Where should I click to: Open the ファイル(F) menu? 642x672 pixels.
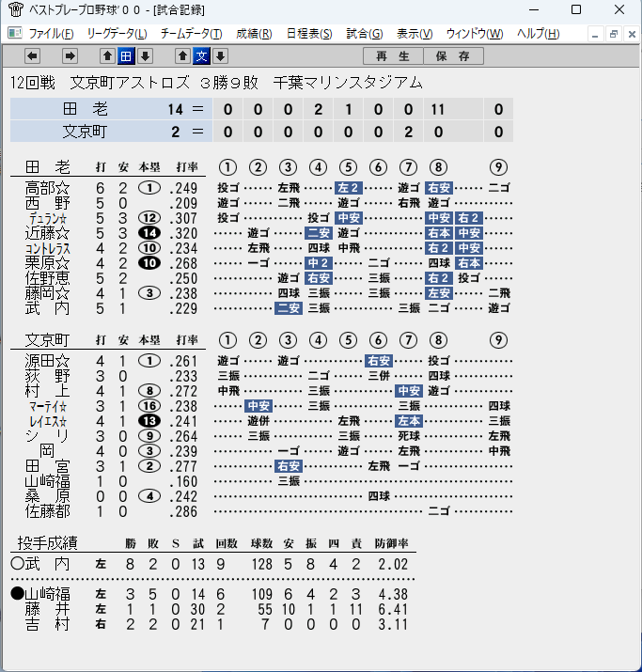(x=51, y=34)
